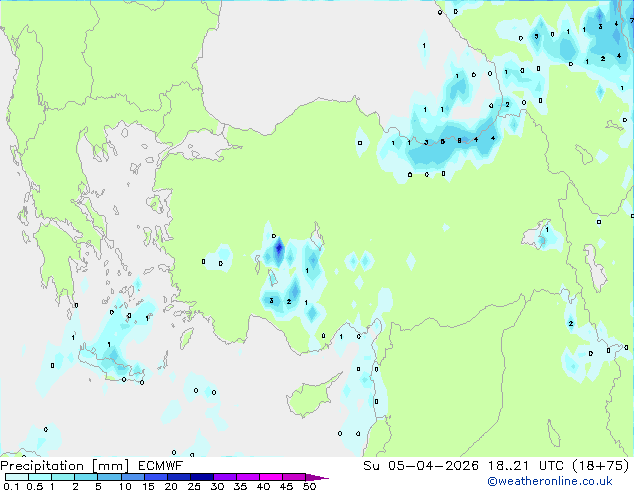Select the 5–10 mm legend color box
The width and height of the screenshot is (634, 490).
[x=110, y=477]
